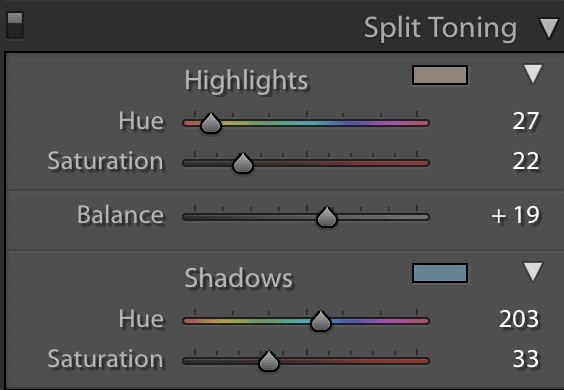Click the Highlights Hue slider handle
564x390 pixels.
pyautogui.click(x=211, y=123)
